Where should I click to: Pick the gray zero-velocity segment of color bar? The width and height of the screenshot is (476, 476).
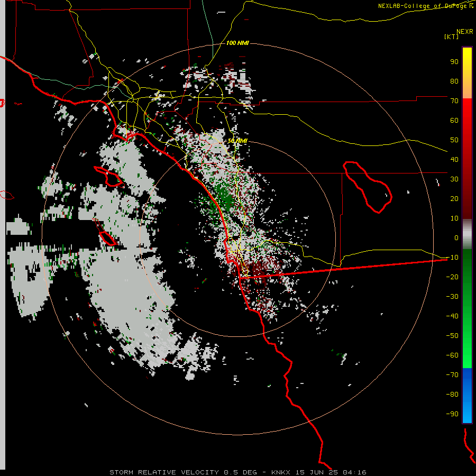(x=467, y=234)
